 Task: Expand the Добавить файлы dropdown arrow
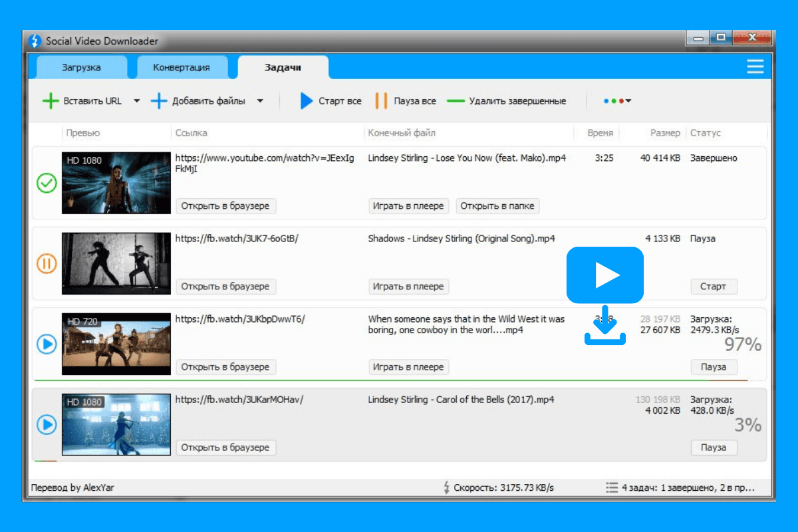coord(260,101)
